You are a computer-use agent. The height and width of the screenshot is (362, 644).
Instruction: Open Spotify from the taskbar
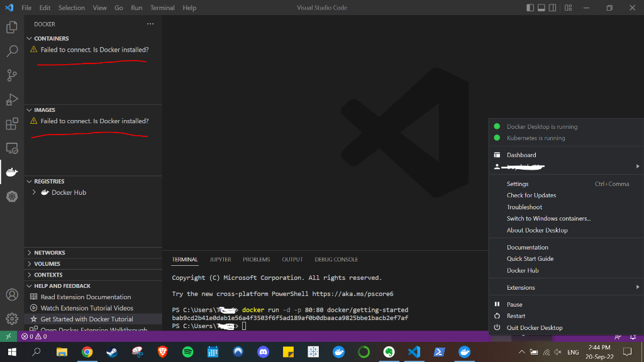click(187, 352)
